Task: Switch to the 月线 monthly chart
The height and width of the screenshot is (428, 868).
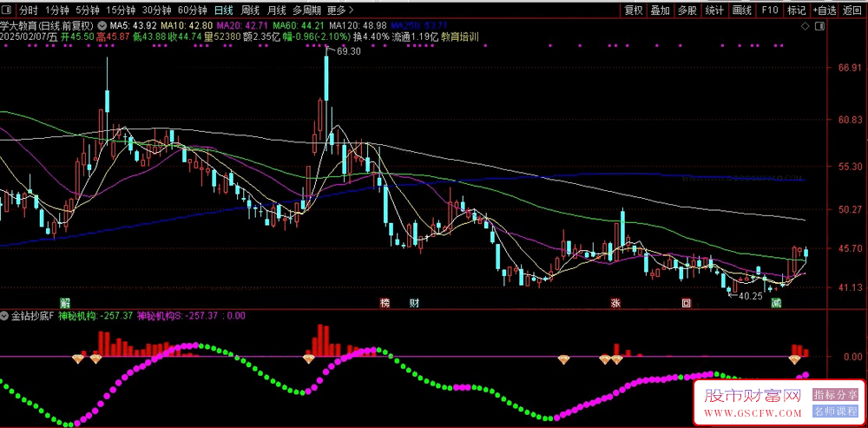Action: [276, 10]
